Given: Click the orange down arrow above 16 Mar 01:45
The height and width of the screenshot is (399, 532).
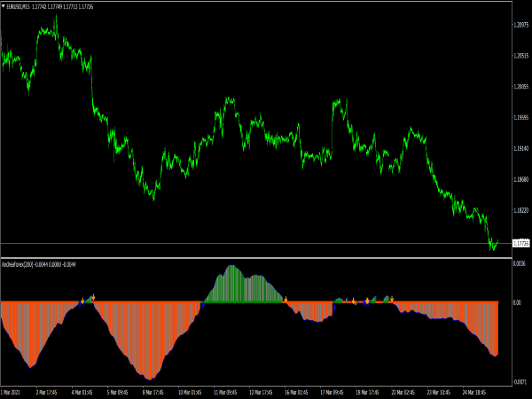Looking at the screenshot, I should 286,300.
